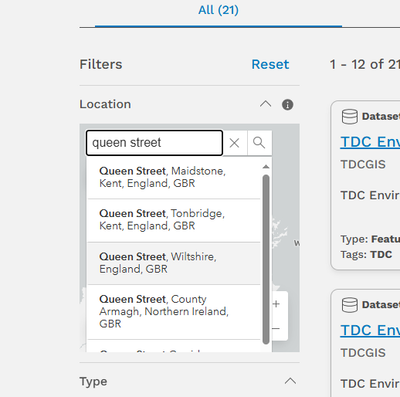Screen dimensions: 400x397
Task: Open the first TDC Env dataset link
Action: 370,142
